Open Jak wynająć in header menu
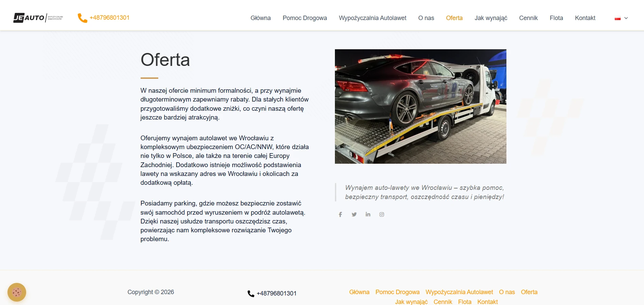644x305 pixels. coord(491,18)
